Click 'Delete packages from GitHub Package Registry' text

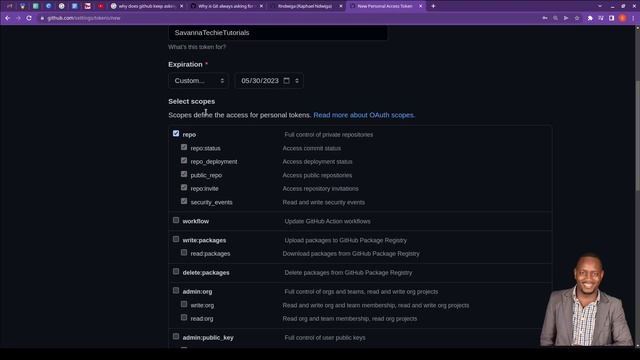348,272
